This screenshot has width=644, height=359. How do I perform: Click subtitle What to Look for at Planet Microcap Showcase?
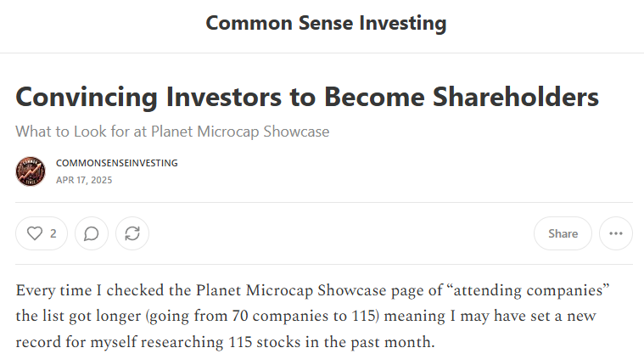[172, 132]
